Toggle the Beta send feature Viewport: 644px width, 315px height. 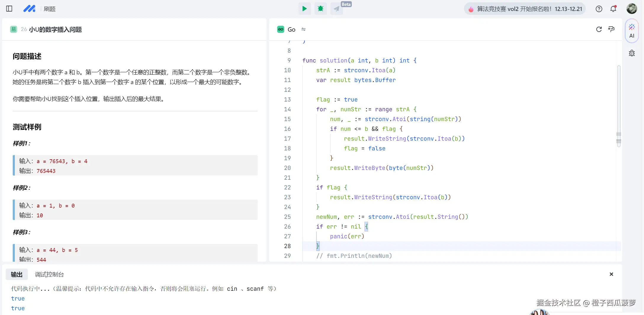click(346, 4)
